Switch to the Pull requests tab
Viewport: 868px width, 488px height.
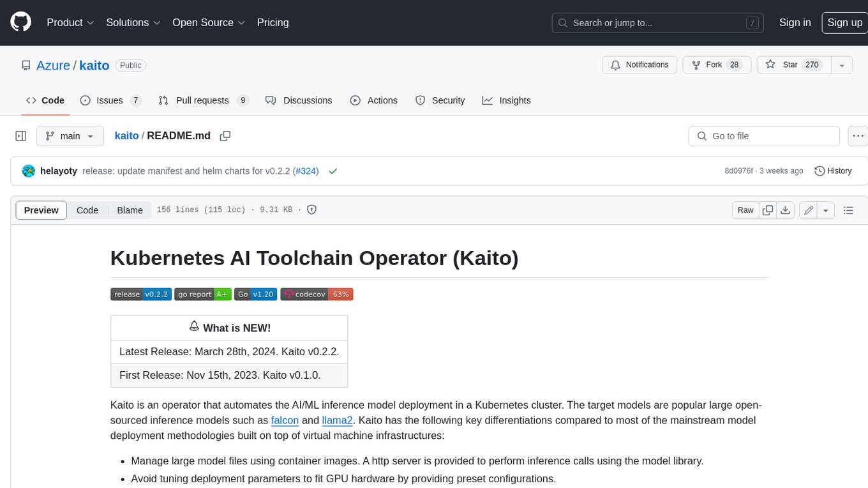pos(203,100)
